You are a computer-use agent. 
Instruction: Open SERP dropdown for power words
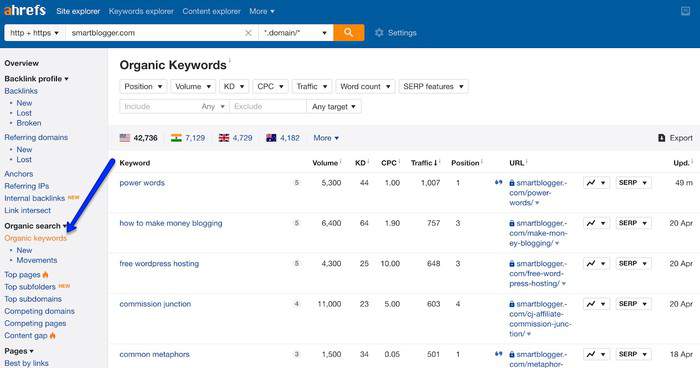(x=633, y=183)
